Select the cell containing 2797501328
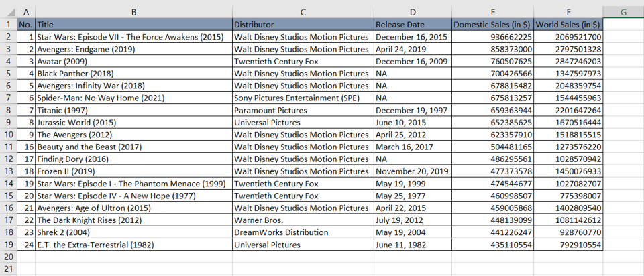Image resolution: width=644 pixels, height=276 pixels. (x=568, y=49)
